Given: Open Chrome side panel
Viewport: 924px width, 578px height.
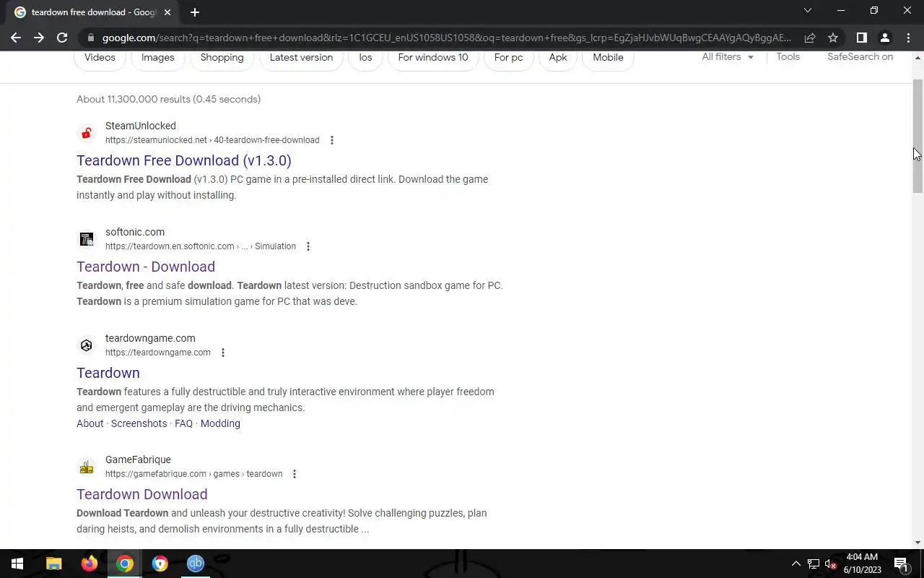Looking at the screenshot, I should 861,38.
